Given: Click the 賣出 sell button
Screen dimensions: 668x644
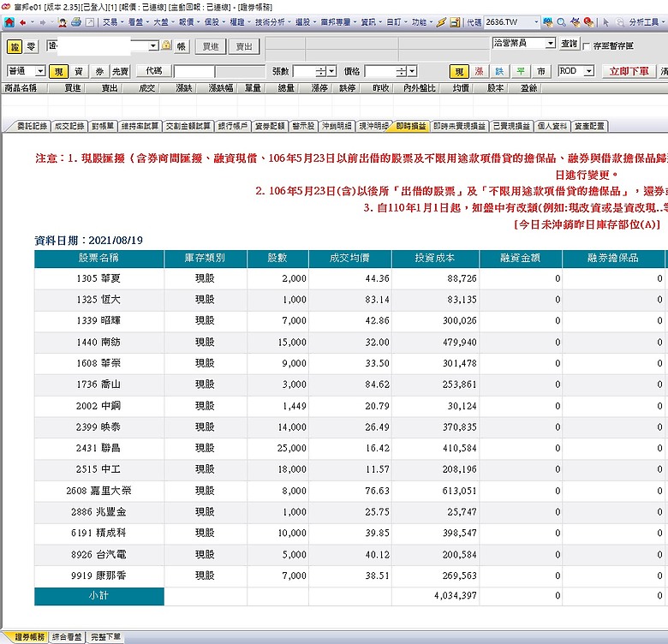Looking at the screenshot, I should tap(244, 46).
